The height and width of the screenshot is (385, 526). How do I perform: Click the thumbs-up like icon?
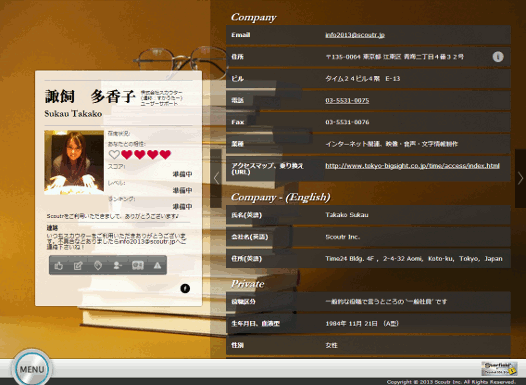click(59, 266)
